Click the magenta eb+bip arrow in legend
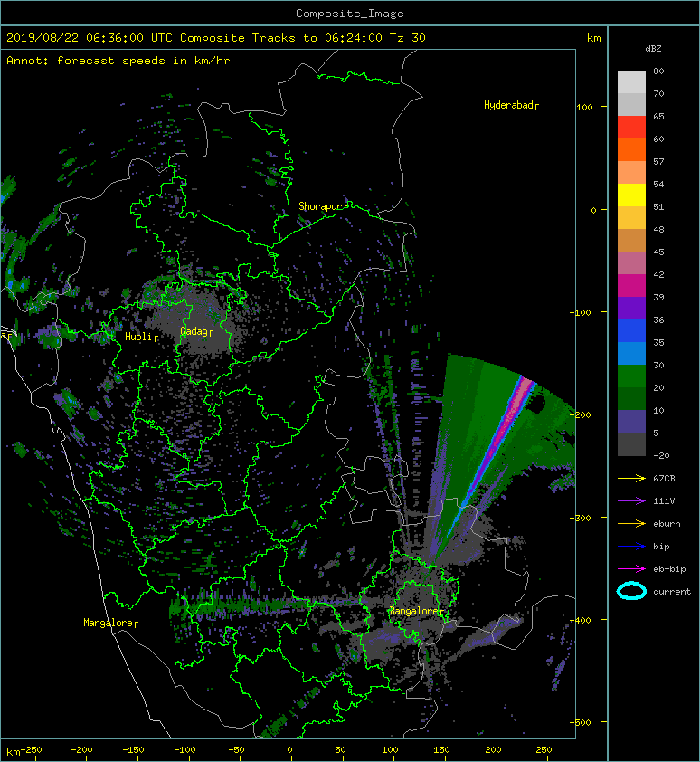Screen dimensions: 700x762 pos(631,569)
